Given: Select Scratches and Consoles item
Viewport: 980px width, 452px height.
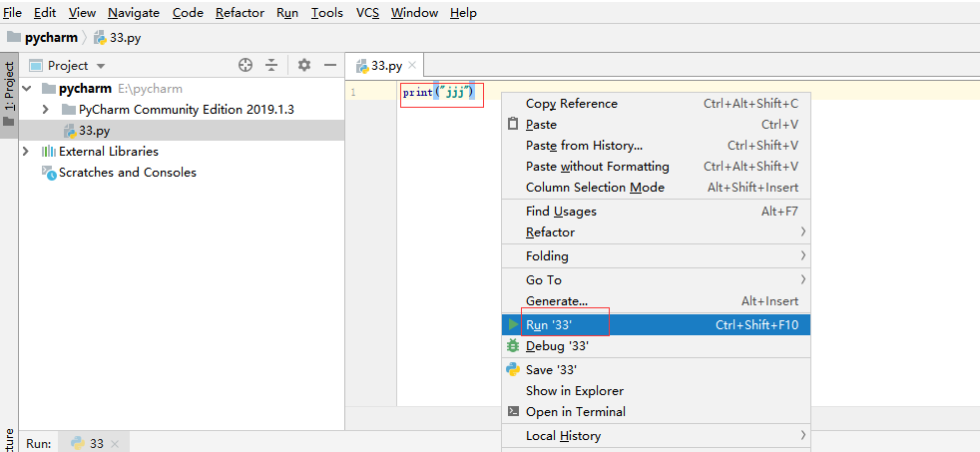Looking at the screenshot, I should (182, 173).
